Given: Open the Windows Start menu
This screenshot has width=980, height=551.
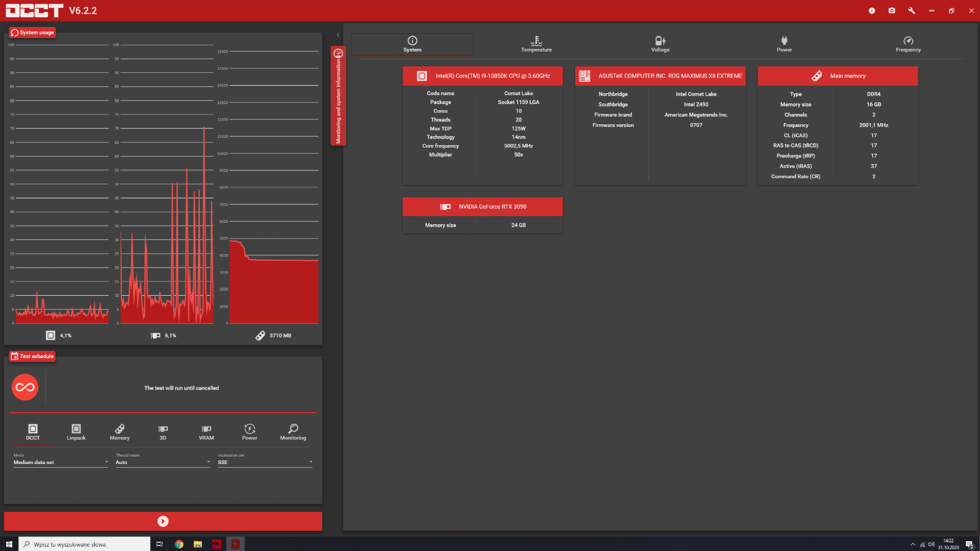Looking at the screenshot, I should 9,544.
